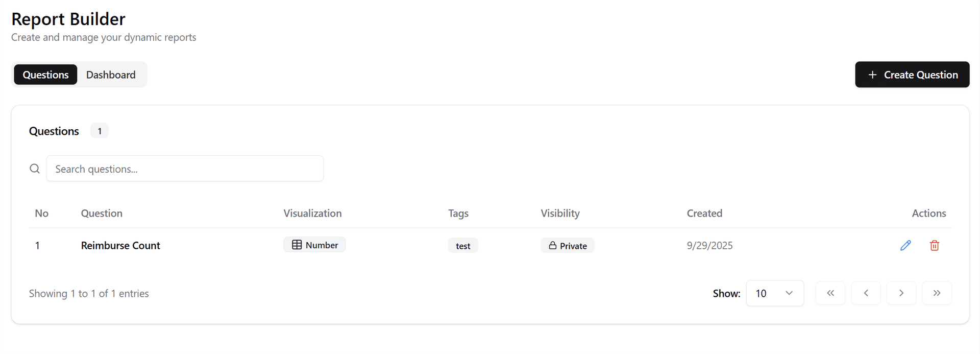Go to the next page of entries
The height and width of the screenshot is (354, 980).
(901, 293)
